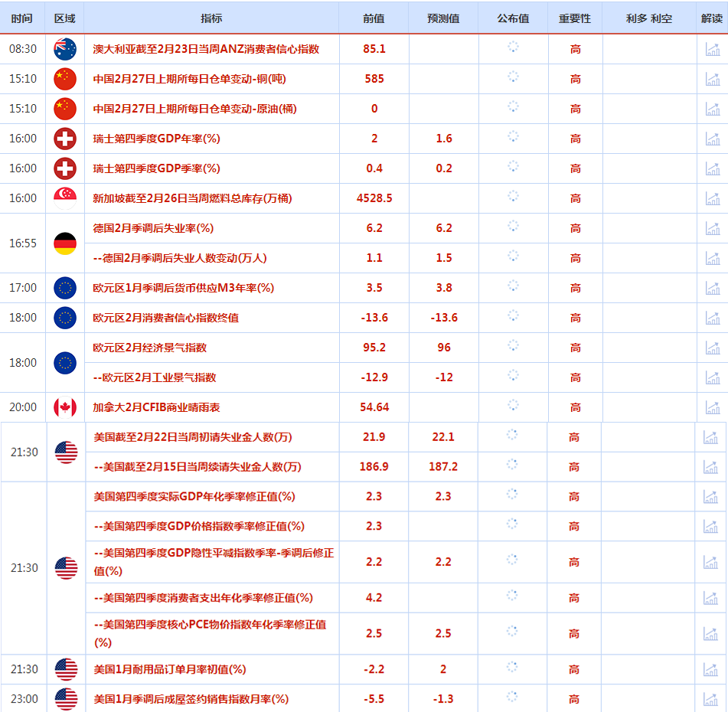Image resolution: width=728 pixels, height=712 pixels.
Task: Click loading spinner for 初请失业金人数 公布值
Action: click(512, 435)
